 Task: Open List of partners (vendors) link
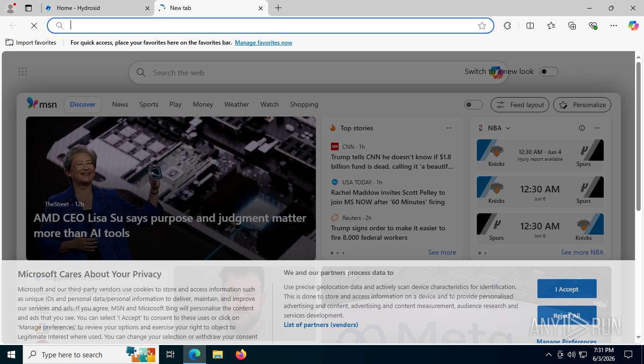321,325
